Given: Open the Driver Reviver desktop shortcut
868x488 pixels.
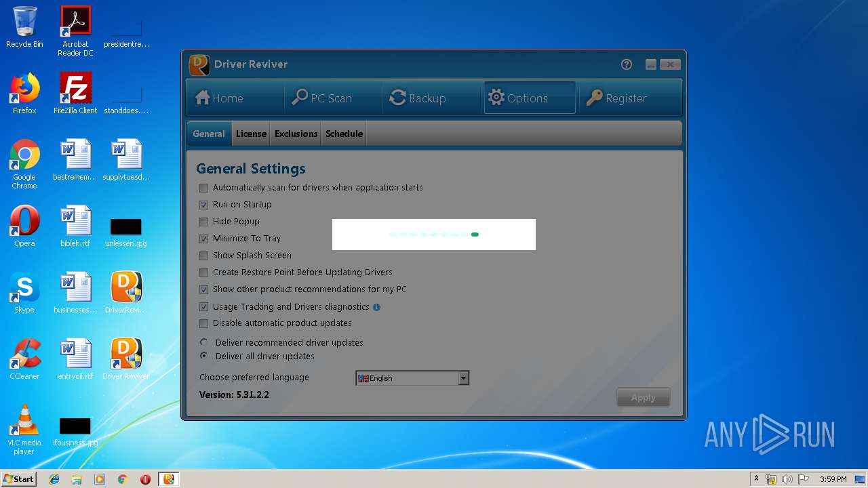Looking at the screenshot, I should (126, 359).
